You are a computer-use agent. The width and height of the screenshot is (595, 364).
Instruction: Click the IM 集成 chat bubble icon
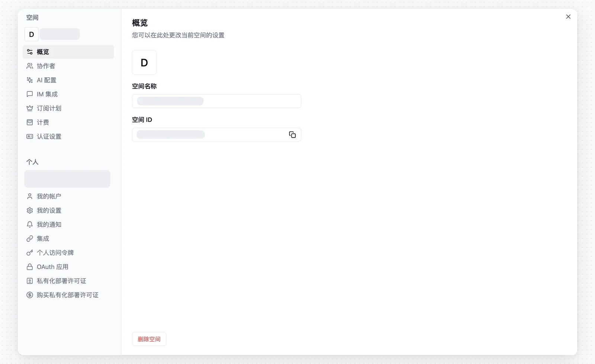30,94
